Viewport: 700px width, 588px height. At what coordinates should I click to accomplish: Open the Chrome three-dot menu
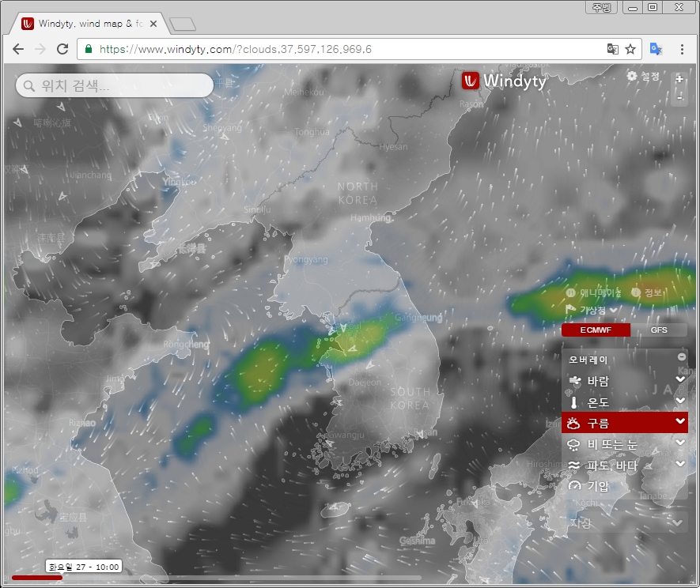pos(682,49)
